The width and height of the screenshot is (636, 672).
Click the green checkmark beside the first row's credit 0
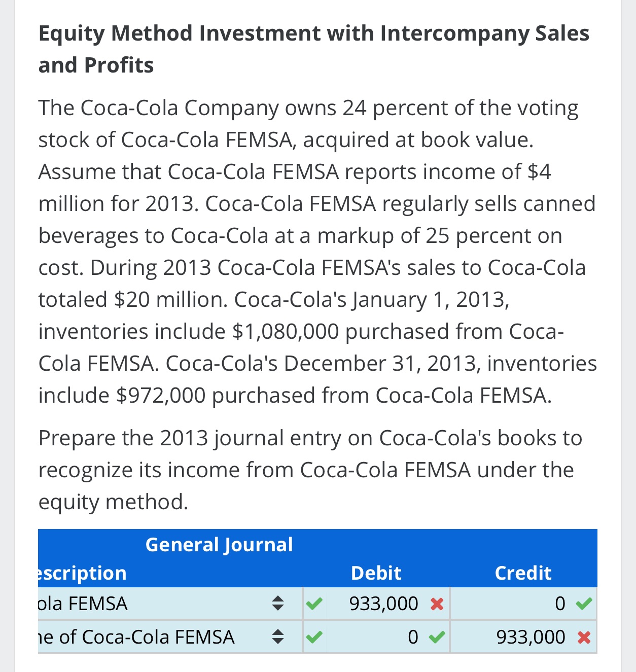(584, 604)
